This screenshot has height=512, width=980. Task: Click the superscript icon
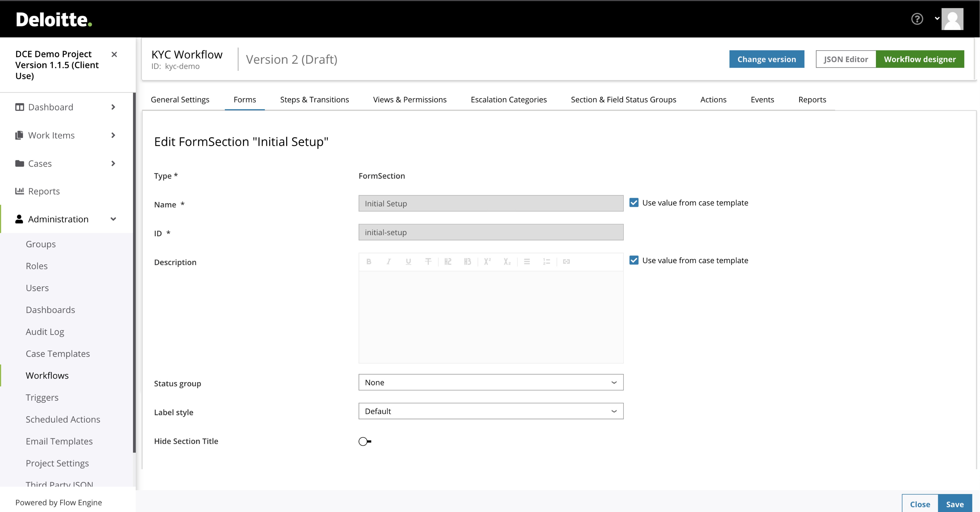[487, 262]
